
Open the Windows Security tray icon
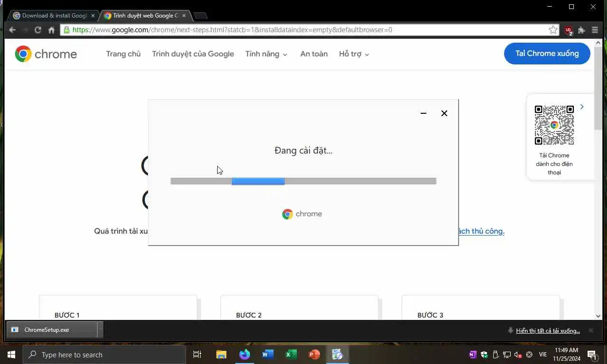coord(484,355)
